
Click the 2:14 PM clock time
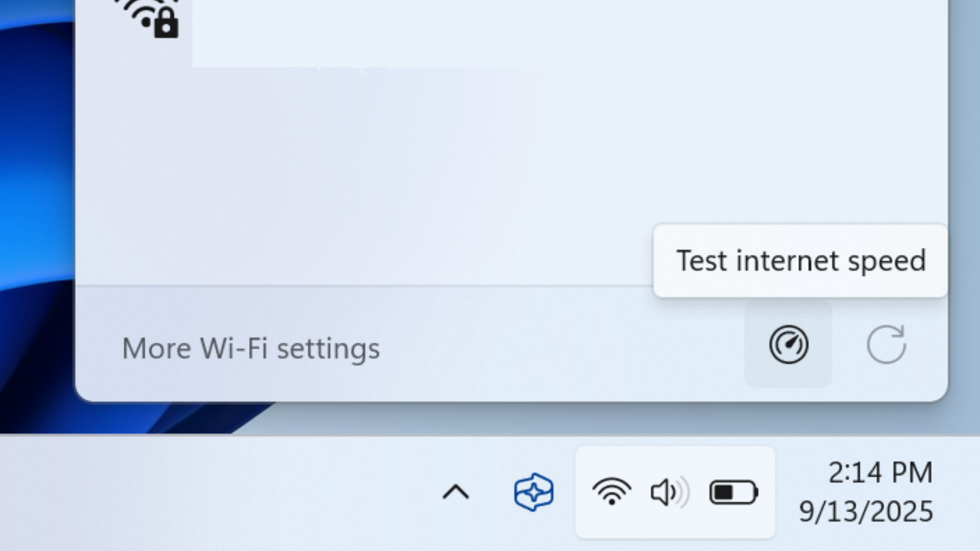(880, 472)
